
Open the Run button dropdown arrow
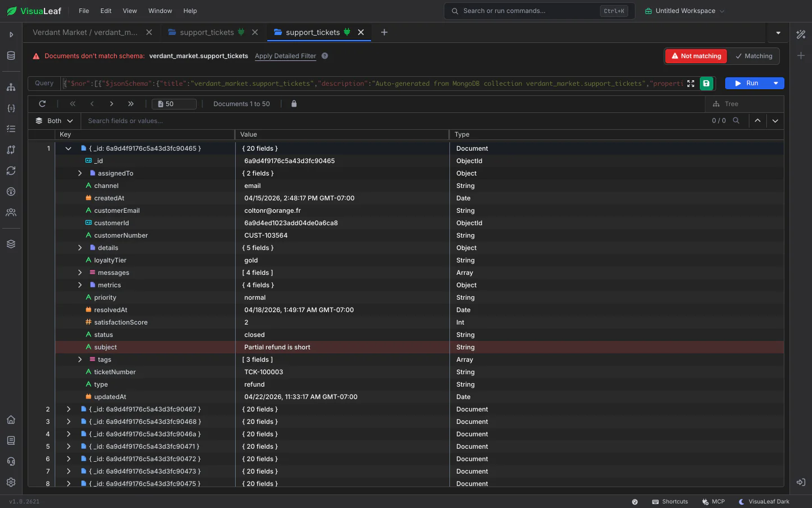[776, 84]
